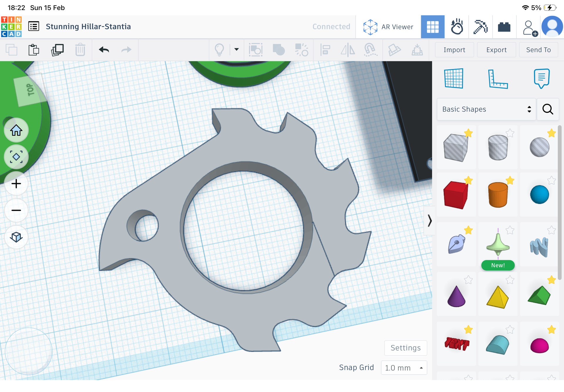Image resolution: width=564 pixels, height=392 pixels.
Task: Click the Duplicate and repeat icon
Action: [x=57, y=50]
